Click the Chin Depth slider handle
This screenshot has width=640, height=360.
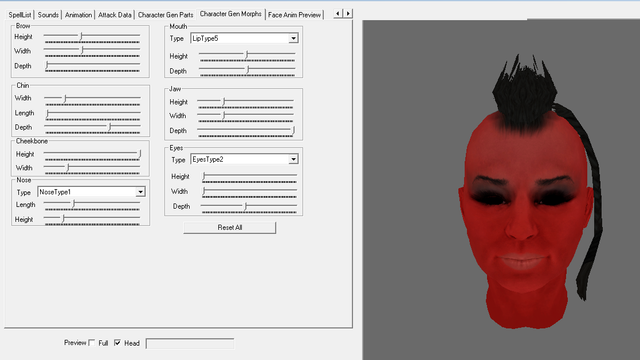109,127
